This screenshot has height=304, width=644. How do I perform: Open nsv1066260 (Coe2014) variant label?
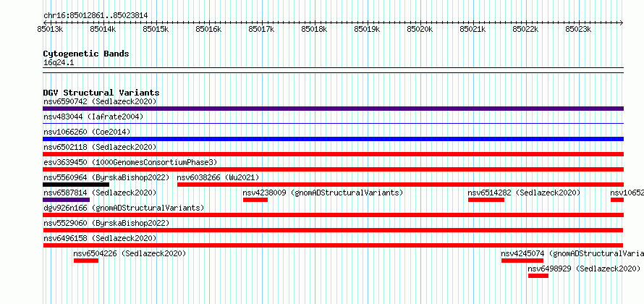click(x=87, y=132)
